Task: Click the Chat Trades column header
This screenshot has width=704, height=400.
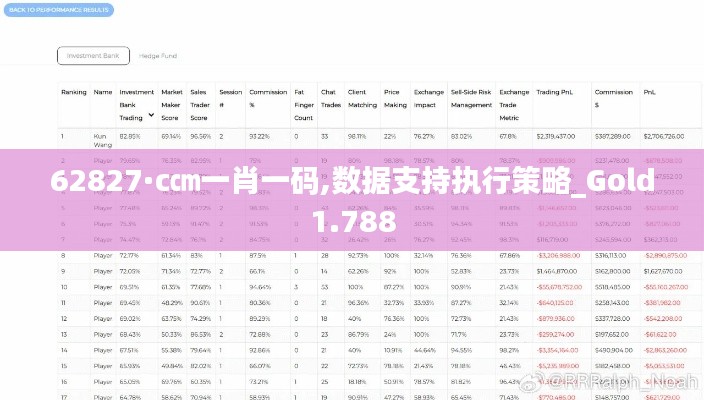Action: click(x=328, y=98)
